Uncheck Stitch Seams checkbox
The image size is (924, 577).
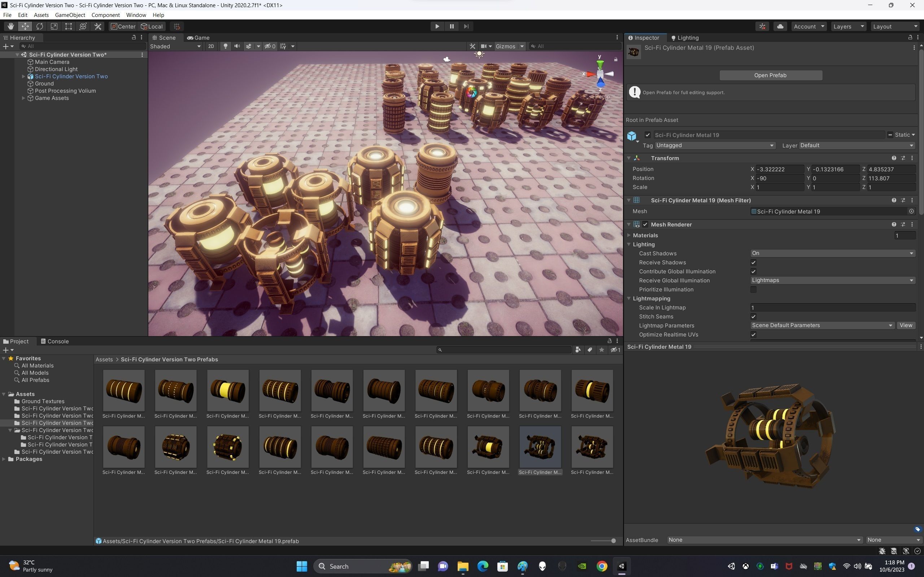click(753, 317)
